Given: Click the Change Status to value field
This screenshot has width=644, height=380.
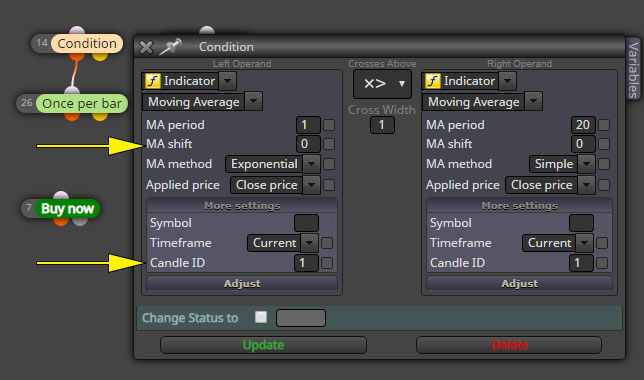Looking at the screenshot, I should click(301, 318).
